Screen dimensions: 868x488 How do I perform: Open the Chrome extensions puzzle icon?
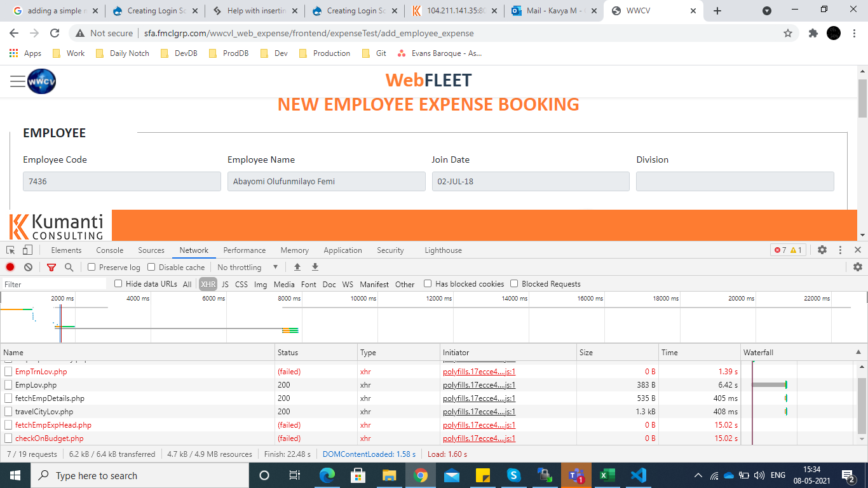(813, 33)
